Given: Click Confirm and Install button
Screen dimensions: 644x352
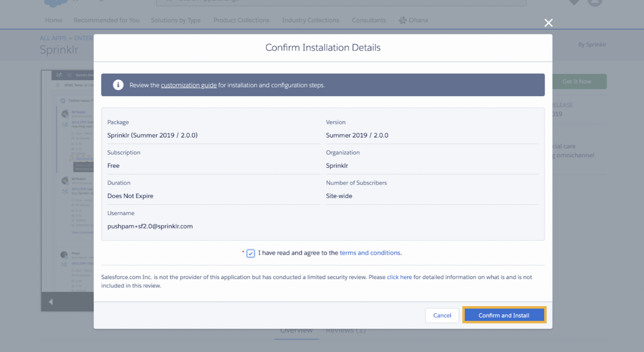Looking at the screenshot, I should [504, 315].
